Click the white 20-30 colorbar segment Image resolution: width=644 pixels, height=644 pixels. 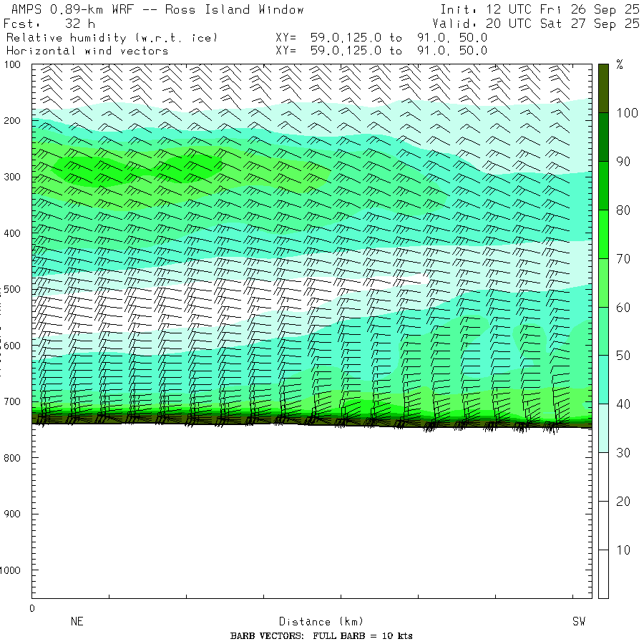tap(603, 477)
